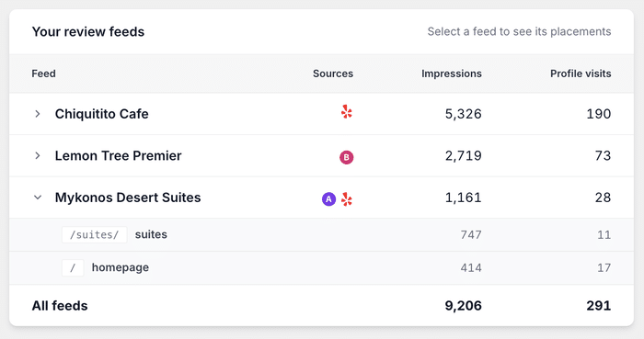The image size is (644, 339).
Task: Click the Impressions column header
Action: (x=452, y=73)
